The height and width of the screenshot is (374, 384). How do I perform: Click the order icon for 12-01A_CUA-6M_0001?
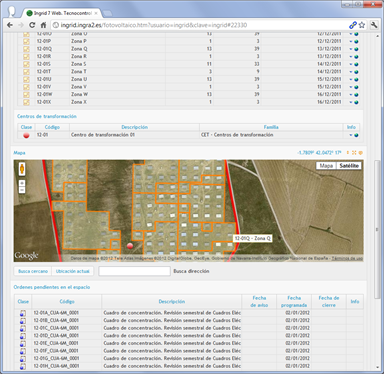point(23,313)
